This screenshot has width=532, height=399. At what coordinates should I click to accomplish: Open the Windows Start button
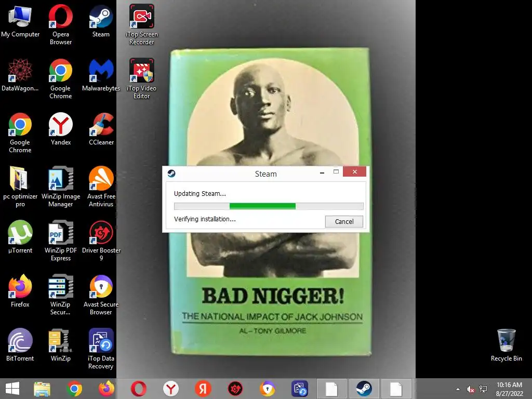(12, 389)
